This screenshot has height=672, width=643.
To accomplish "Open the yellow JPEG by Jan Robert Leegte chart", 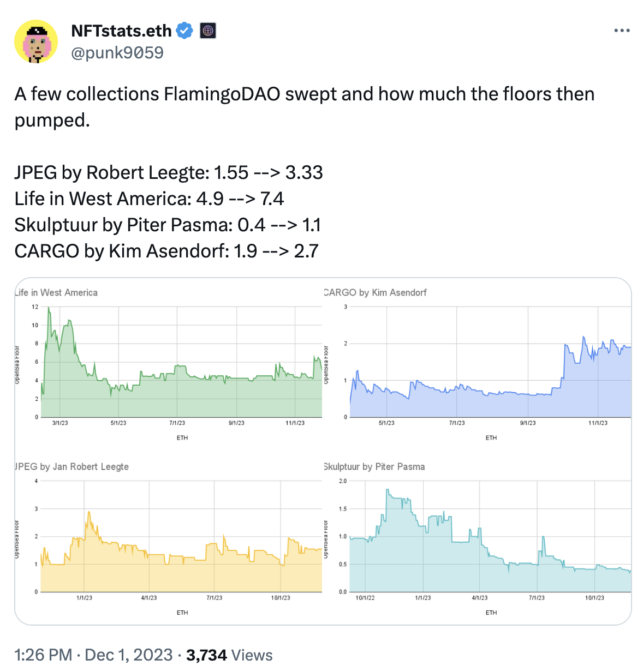I will click(x=169, y=540).
